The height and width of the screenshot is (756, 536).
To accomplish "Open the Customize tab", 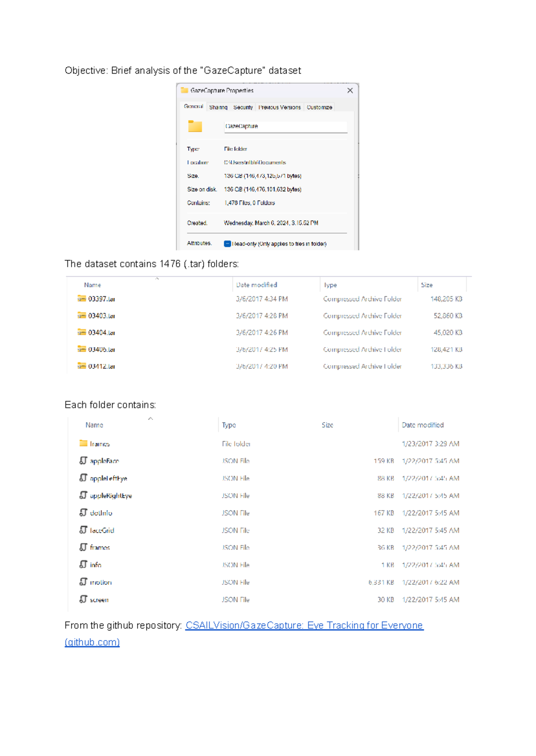I will (319, 107).
